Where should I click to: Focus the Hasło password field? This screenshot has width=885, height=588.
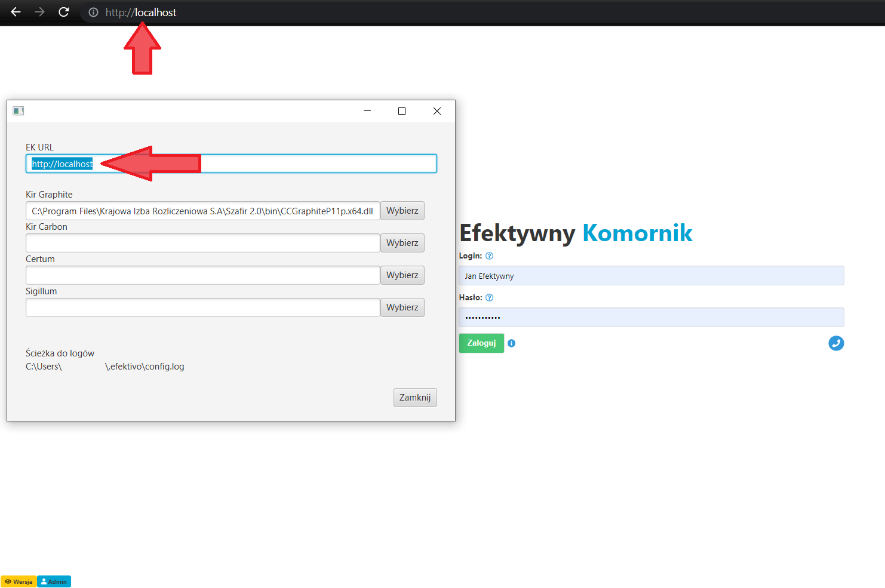[652, 318]
